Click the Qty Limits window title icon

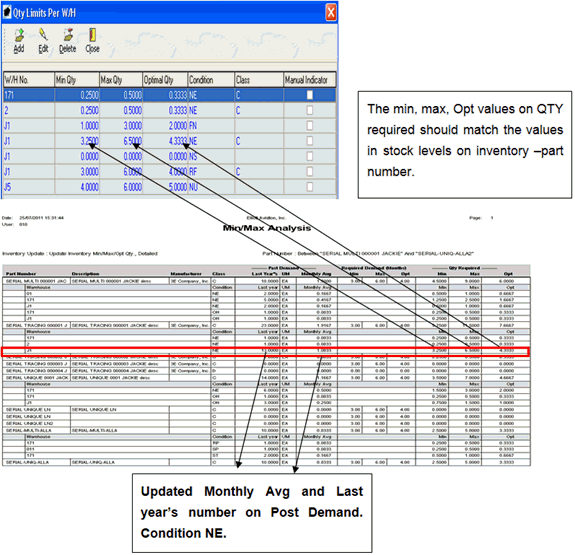(x=7, y=12)
